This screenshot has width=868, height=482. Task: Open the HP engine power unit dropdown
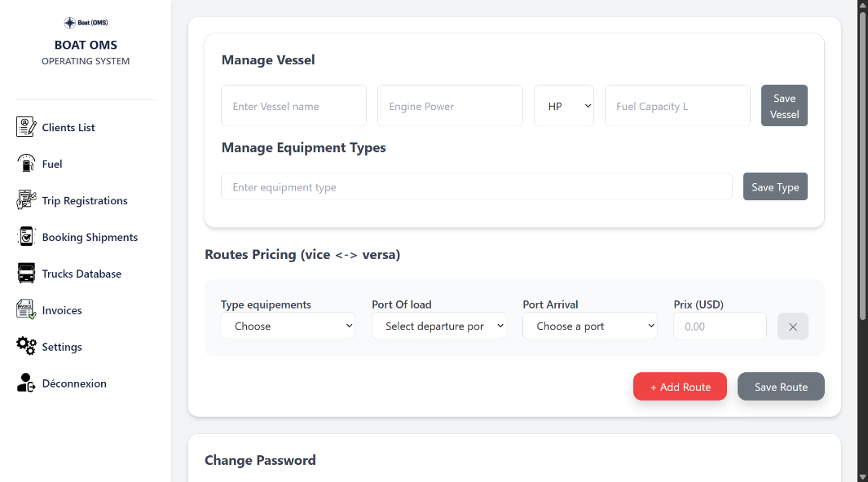point(564,106)
